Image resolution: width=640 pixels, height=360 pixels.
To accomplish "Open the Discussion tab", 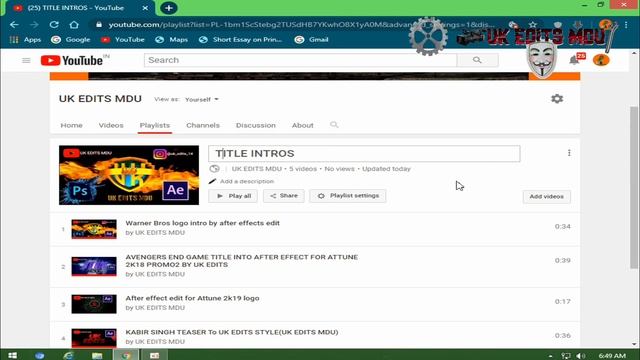I will (x=256, y=125).
